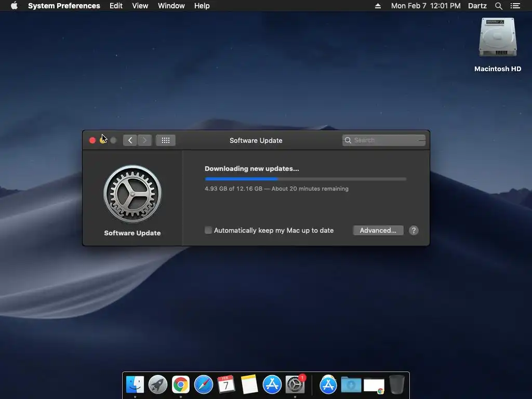The height and width of the screenshot is (399, 532).
Task: Open Notes app in the Dock
Action: pyautogui.click(x=249, y=385)
